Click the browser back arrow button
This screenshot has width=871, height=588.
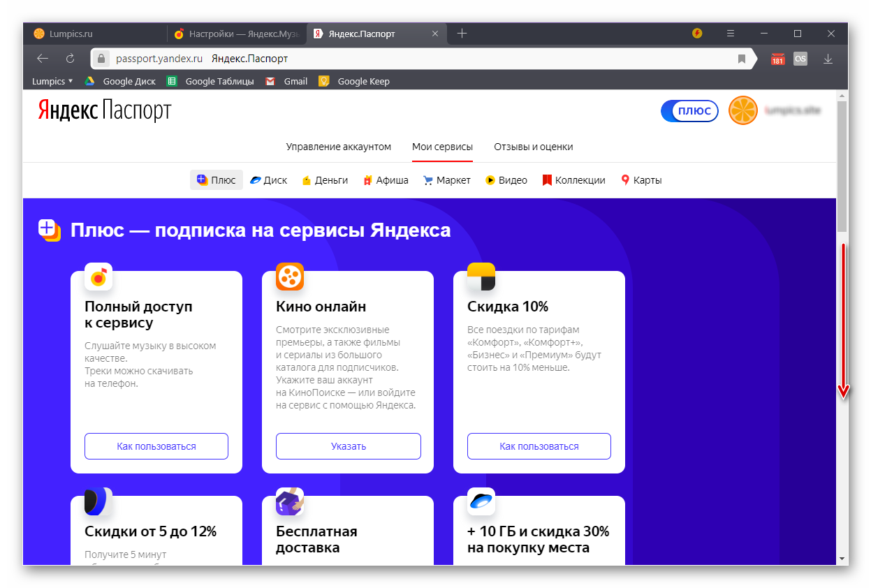click(43, 59)
